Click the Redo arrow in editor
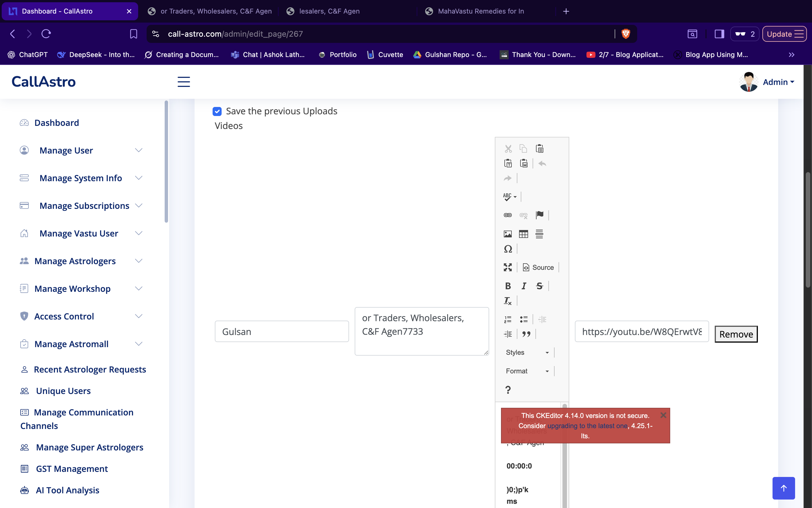The image size is (812, 508). click(x=508, y=178)
